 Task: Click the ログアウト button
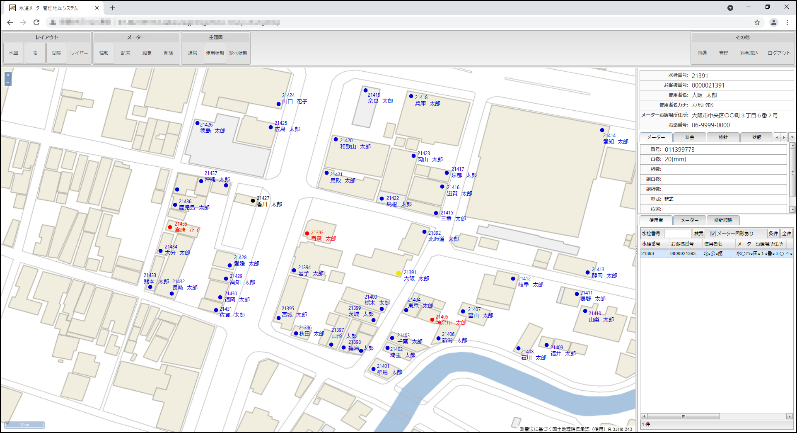pyautogui.click(x=778, y=53)
